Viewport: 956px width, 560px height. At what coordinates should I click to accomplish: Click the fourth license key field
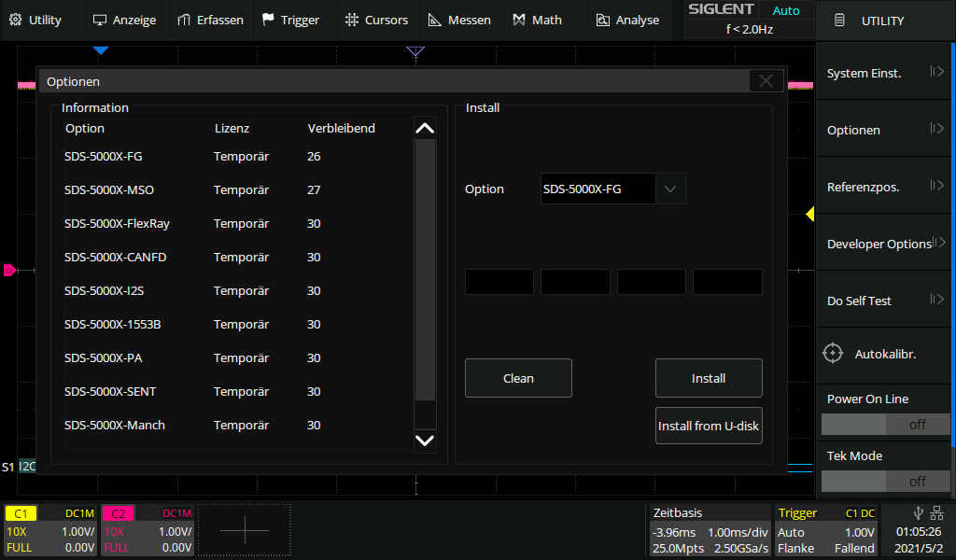coord(727,282)
